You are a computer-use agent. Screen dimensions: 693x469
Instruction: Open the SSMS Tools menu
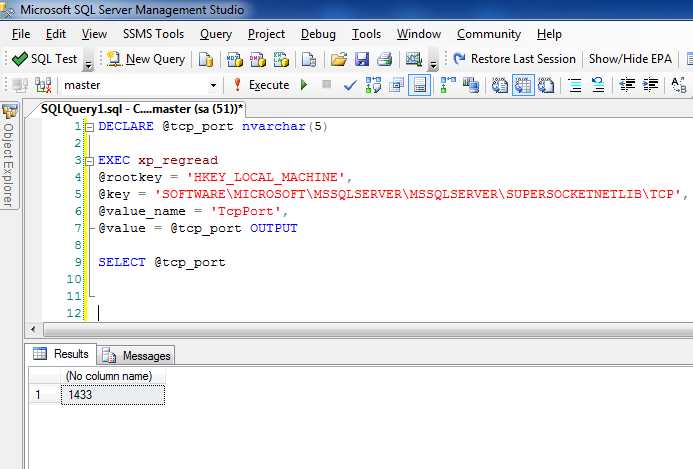click(x=153, y=33)
